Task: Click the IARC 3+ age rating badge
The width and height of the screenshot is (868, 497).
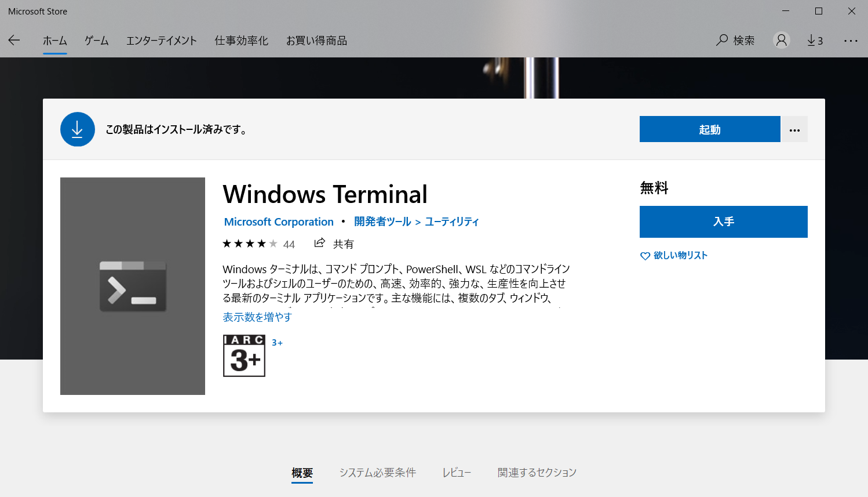Action: [x=243, y=355]
